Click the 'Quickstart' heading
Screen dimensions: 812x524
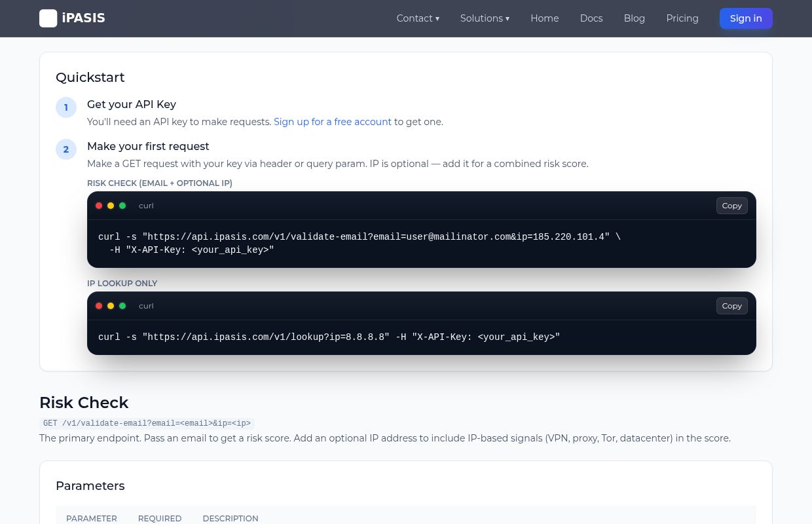coord(90,77)
